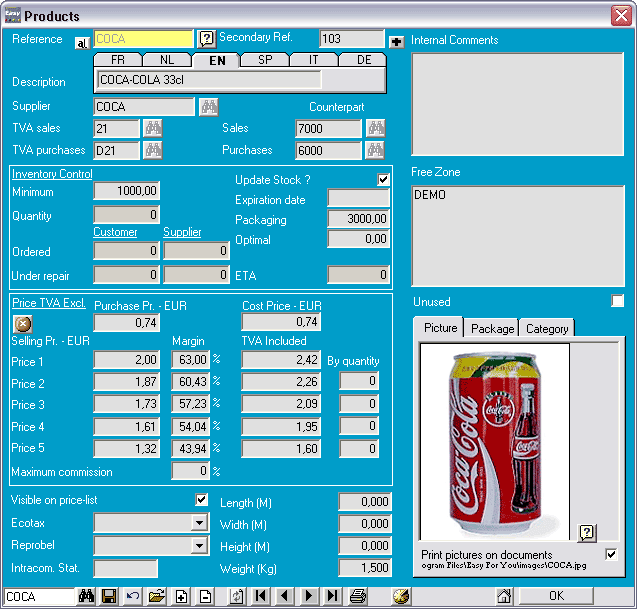The height and width of the screenshot is (609, 637).
Task: Click the printer icon
Action: pyautogui.click(x=358, y=597)
